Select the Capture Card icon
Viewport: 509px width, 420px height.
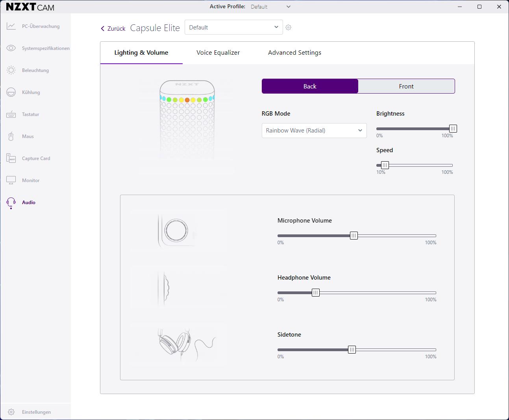(11, 158)
